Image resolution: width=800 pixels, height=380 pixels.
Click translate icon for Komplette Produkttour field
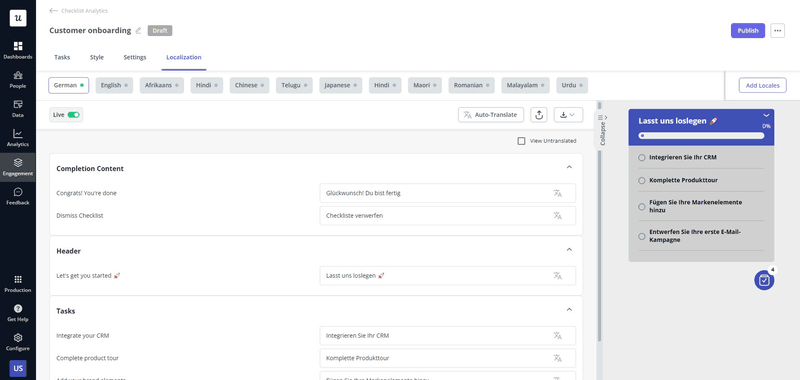click(x=557, y=358)
